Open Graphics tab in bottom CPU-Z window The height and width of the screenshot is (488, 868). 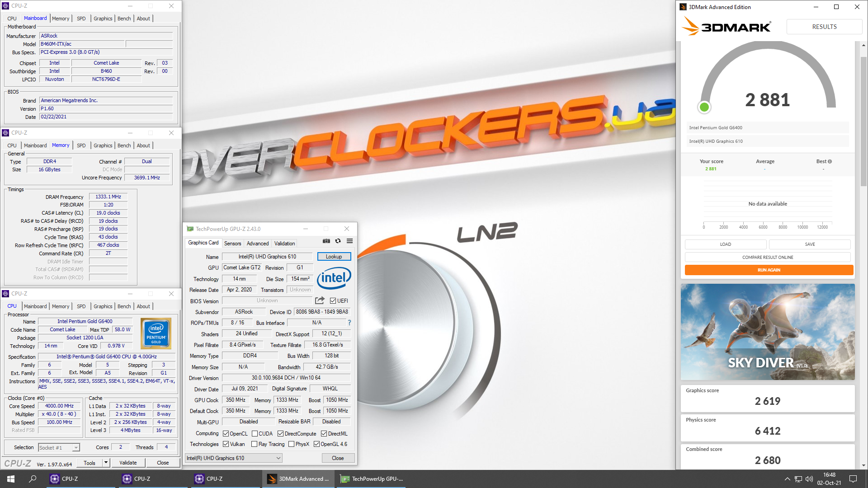(x=103, y=306)
